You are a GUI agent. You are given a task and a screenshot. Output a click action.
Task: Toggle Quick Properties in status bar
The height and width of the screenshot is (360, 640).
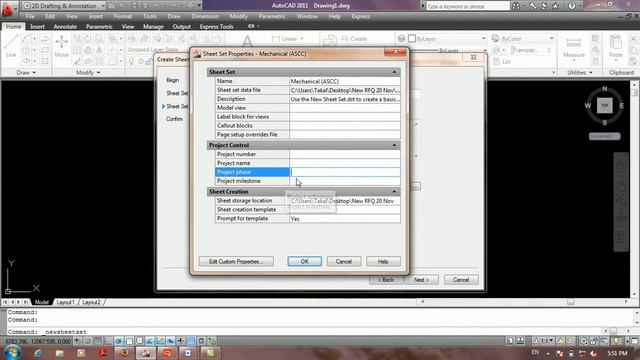click(x=201, y=341)
